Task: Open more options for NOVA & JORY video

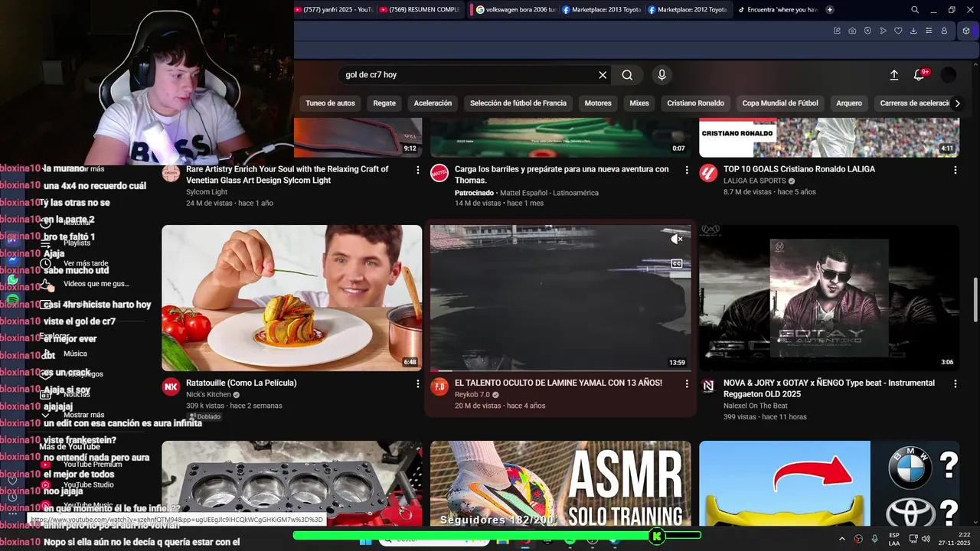Action: (x=955, y=383)
